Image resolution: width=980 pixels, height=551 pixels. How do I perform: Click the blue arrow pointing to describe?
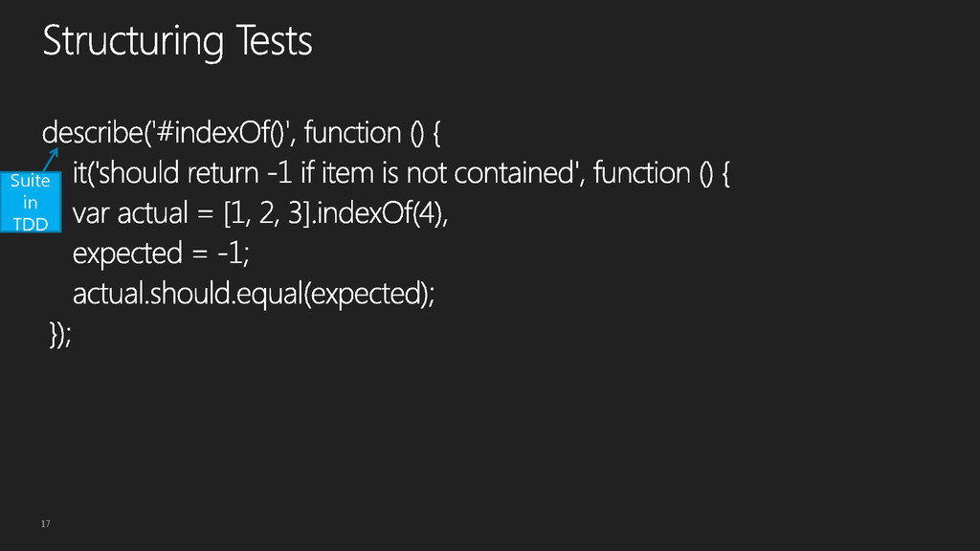point(51,160)
